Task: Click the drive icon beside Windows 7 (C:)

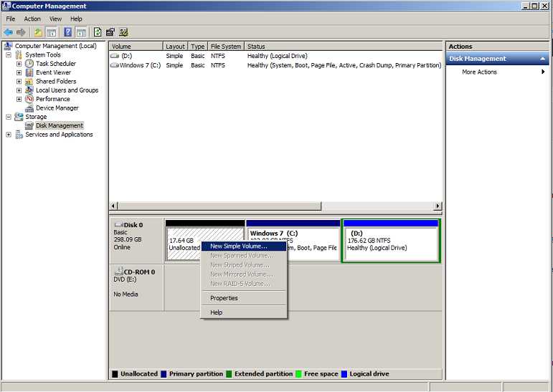Action: tap(115, 65)
